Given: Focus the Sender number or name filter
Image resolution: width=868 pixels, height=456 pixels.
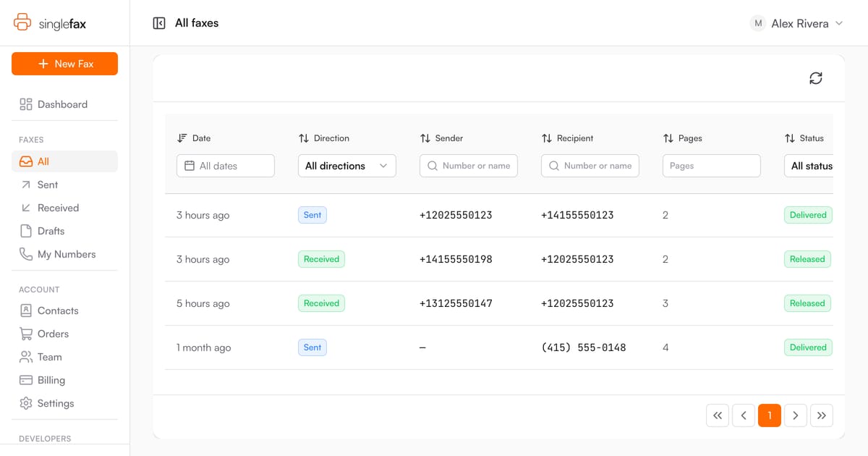Looking at the screenshot, I should (x=469, y=166).
